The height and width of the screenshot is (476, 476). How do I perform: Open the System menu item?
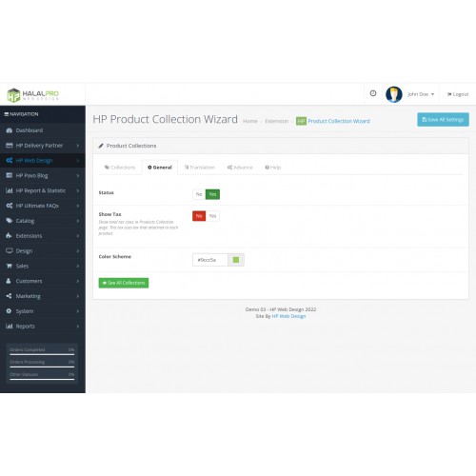(43, 311)
